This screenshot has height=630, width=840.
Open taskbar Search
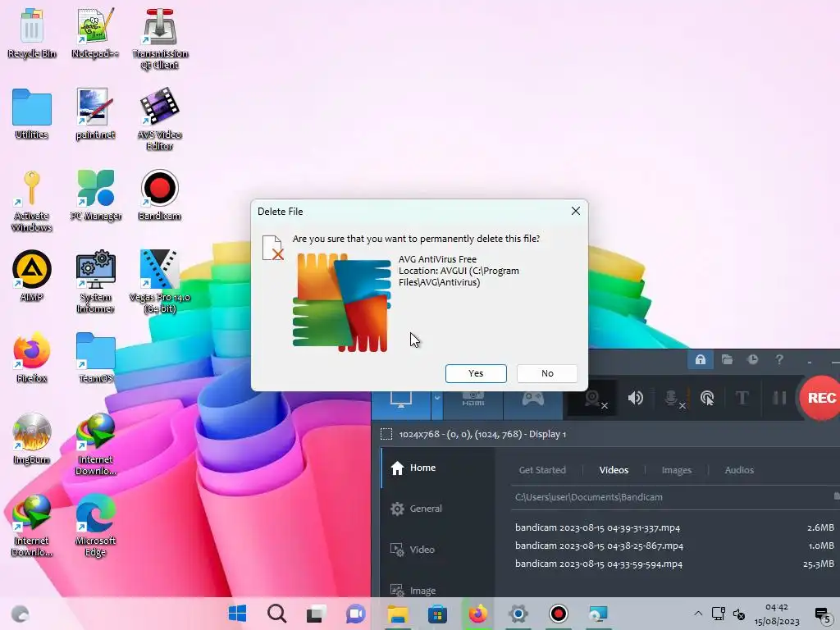pyautogui.click(x=277, y=614)
